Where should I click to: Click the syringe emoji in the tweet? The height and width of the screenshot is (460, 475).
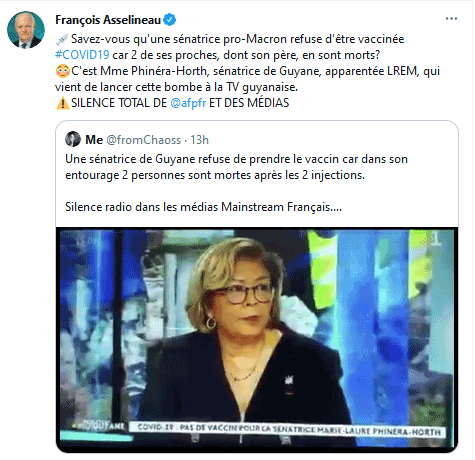coord(62,39)
